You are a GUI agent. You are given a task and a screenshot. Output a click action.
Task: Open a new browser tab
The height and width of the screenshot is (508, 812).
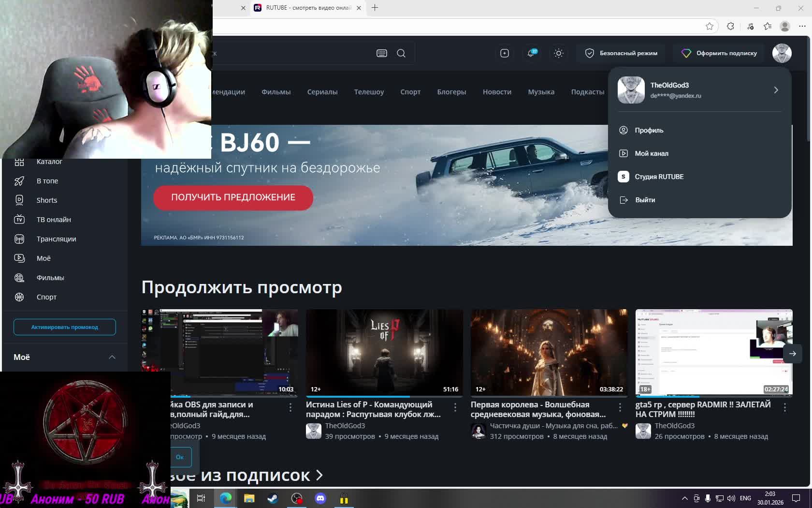[375, 8]
